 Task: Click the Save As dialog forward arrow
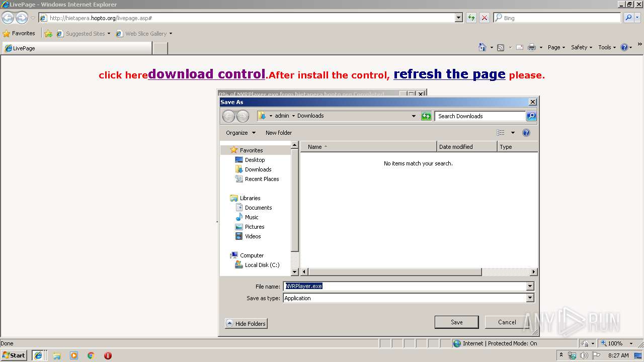(243, 116)
